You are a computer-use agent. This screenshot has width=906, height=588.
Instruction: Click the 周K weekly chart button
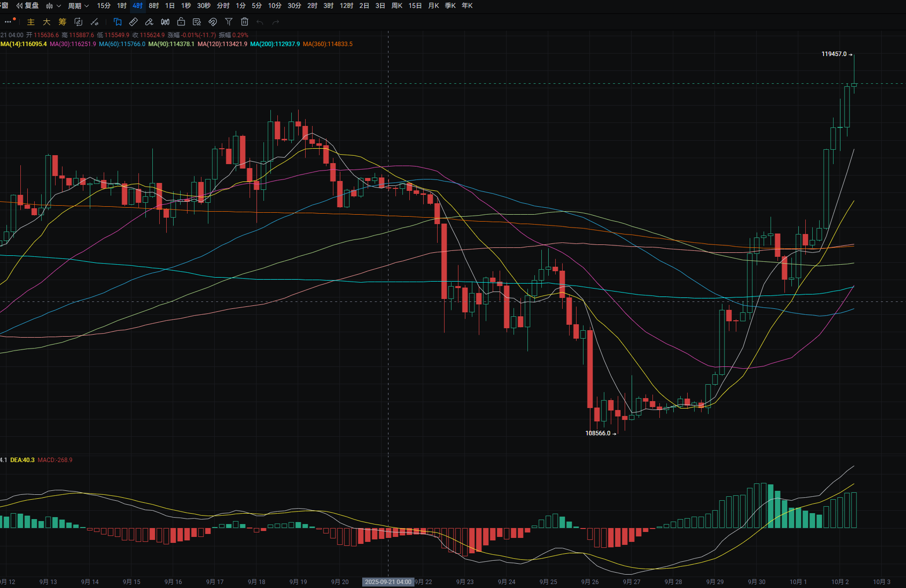(x=397, y=6)
